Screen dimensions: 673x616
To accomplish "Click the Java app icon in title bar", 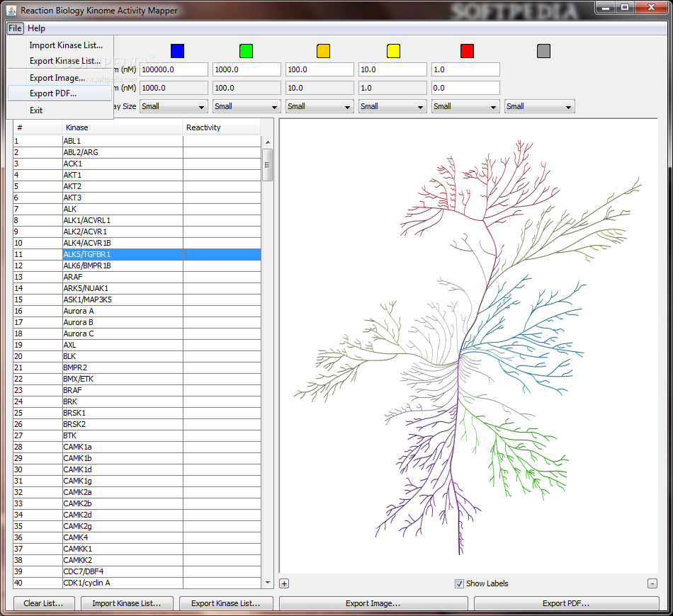I will (11, 10).
